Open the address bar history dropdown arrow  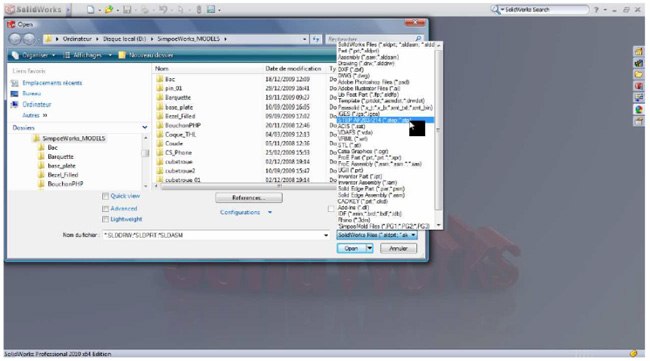(305, 39)
